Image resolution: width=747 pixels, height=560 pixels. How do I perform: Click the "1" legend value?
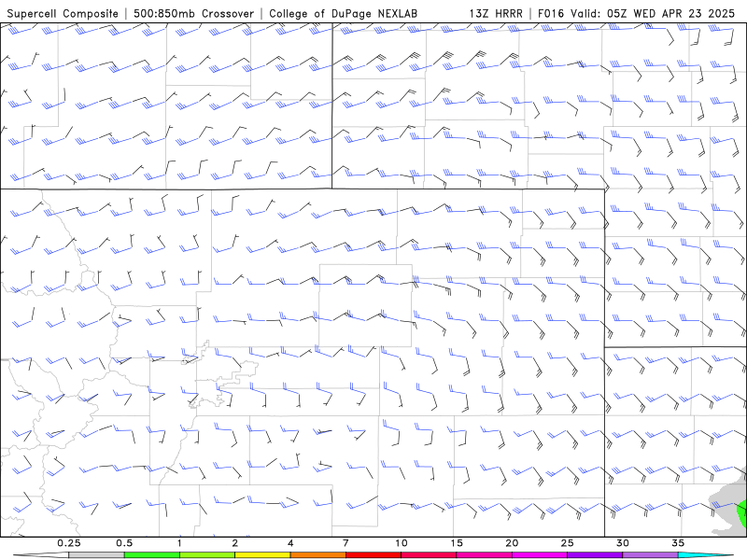179,543
